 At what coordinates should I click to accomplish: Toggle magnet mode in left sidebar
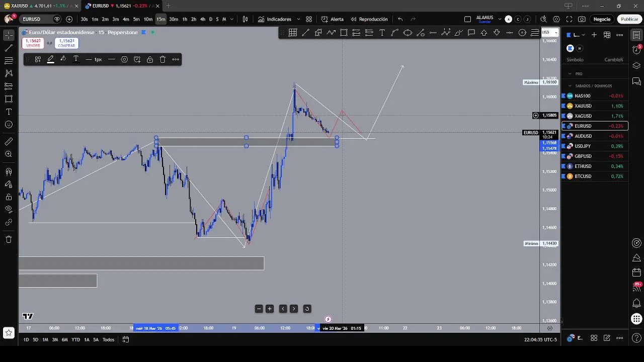[x=9, y=172]
